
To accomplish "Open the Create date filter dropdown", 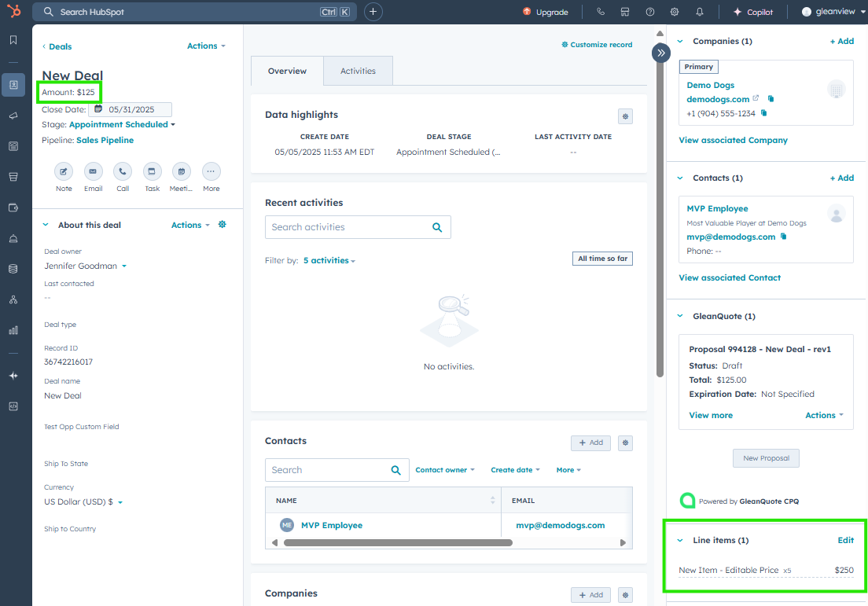I will click(x=516, y=470).
